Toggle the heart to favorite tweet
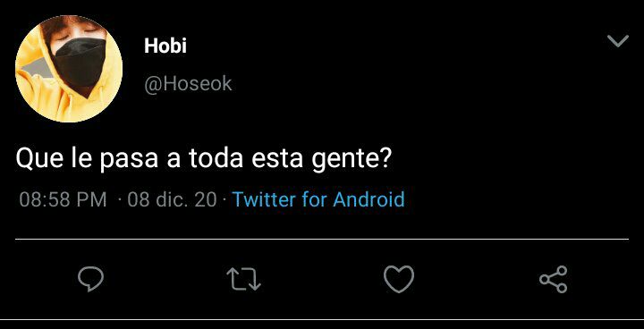 (x=399, y=279)
